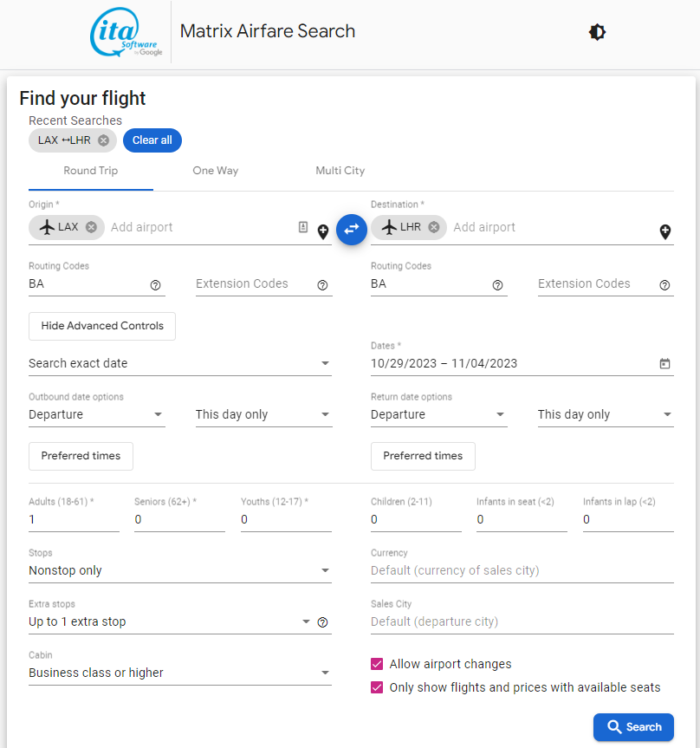The height and width of the screenshot is (748, 700).
Task: Open the calendar date picker icon
Action: tap(664, 364)
